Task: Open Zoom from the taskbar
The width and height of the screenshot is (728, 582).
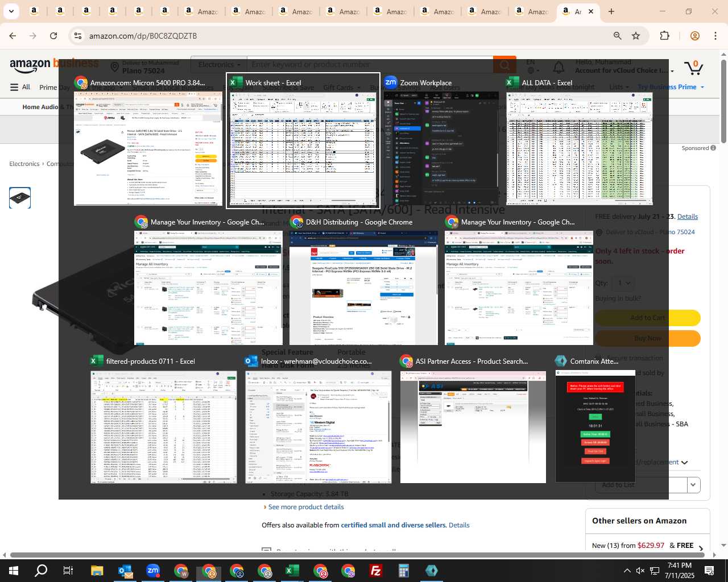Action: coord(152,571)
